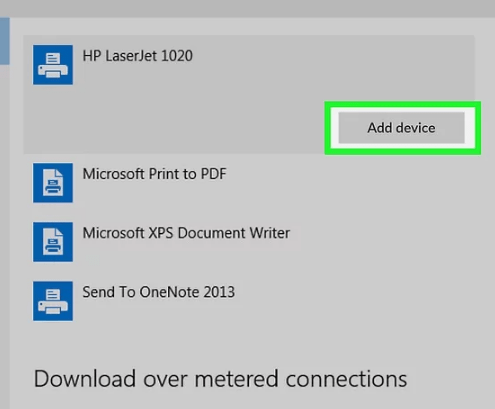This screenshot has height=409, width=495.
Task: Click the Download over metered connections heading
Action: pyautogui.click(x=220, y=379)
